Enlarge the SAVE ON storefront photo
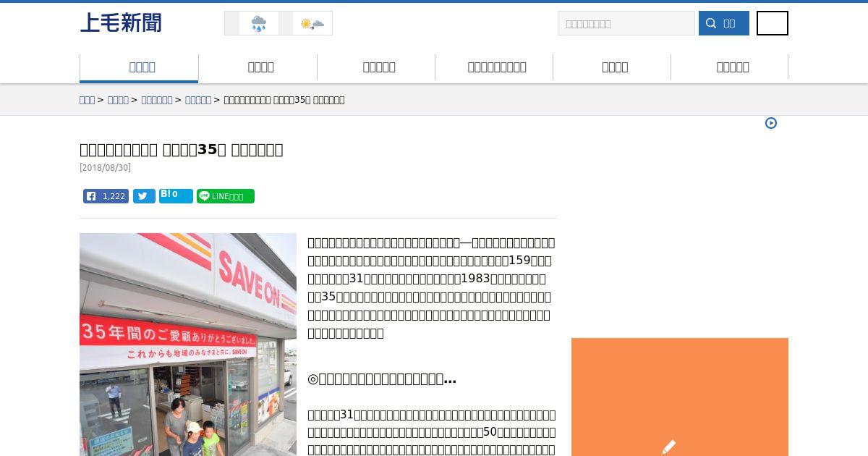This screenshot has width=868, height=456. (x=188, y=345)
